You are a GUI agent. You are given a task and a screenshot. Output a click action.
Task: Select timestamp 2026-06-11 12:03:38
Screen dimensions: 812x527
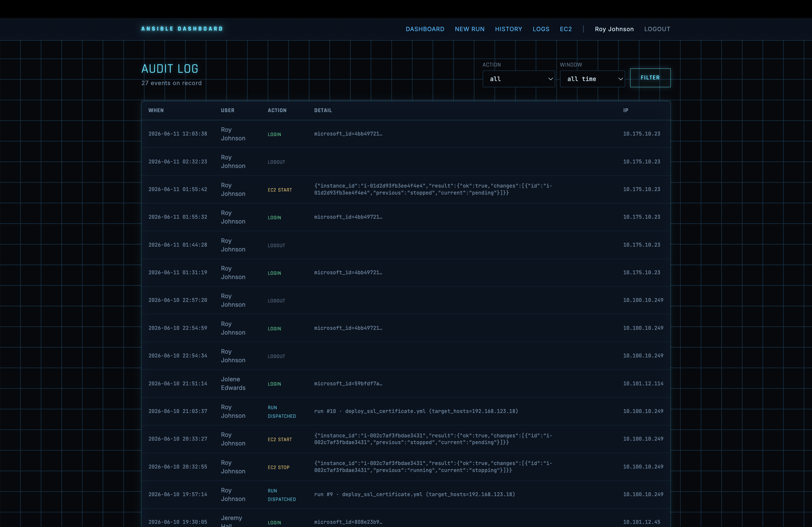click(178, 134)
